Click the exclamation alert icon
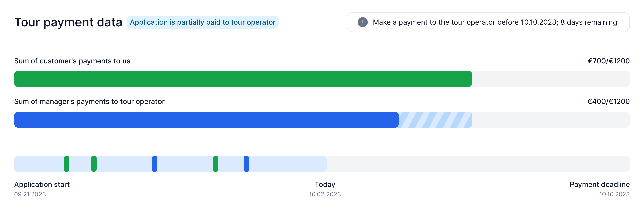 coord(363,22)
